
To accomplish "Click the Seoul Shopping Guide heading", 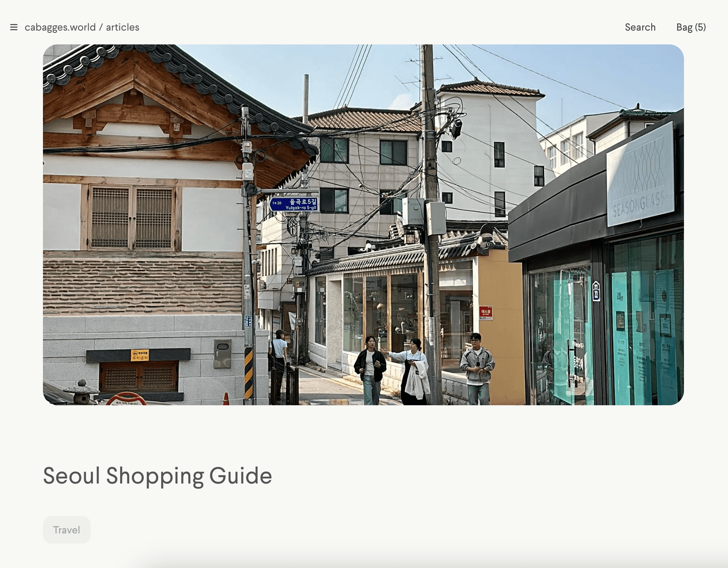I will tap(157, 476).
